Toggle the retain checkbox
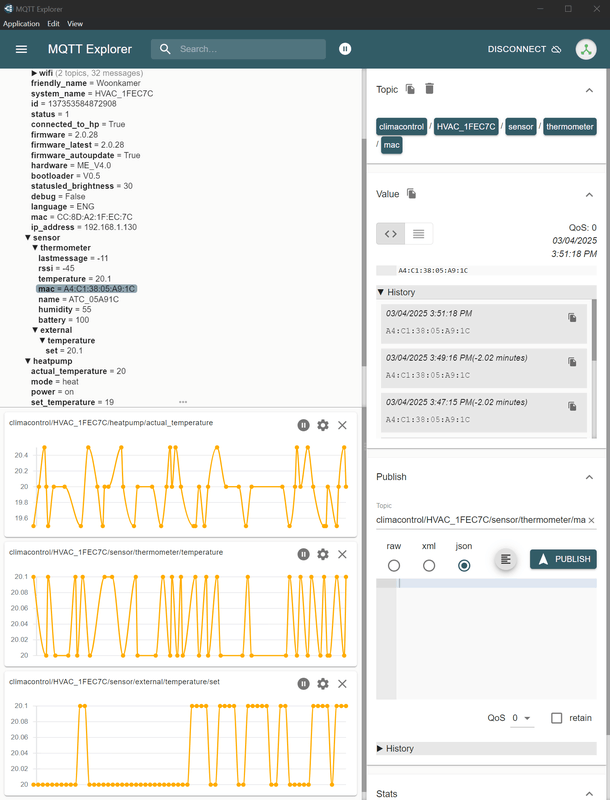Image resolution: width=610 pixels, height=800 pixels. pyautogui.click(x=556, y=718)
